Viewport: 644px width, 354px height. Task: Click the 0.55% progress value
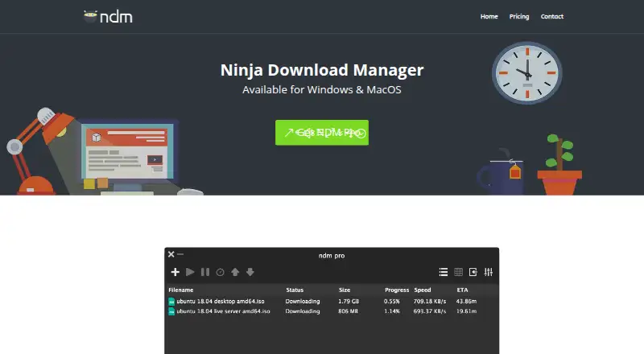pos(392,301)
